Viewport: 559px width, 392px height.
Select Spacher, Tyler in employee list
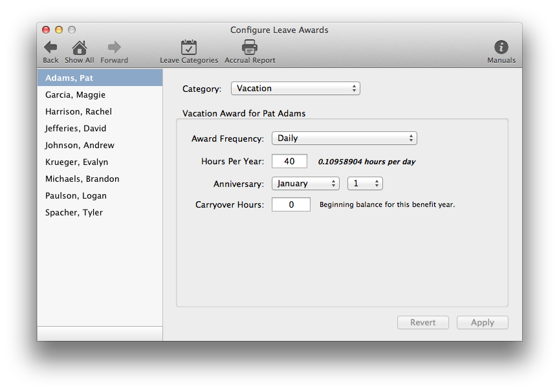click(100, 212)
